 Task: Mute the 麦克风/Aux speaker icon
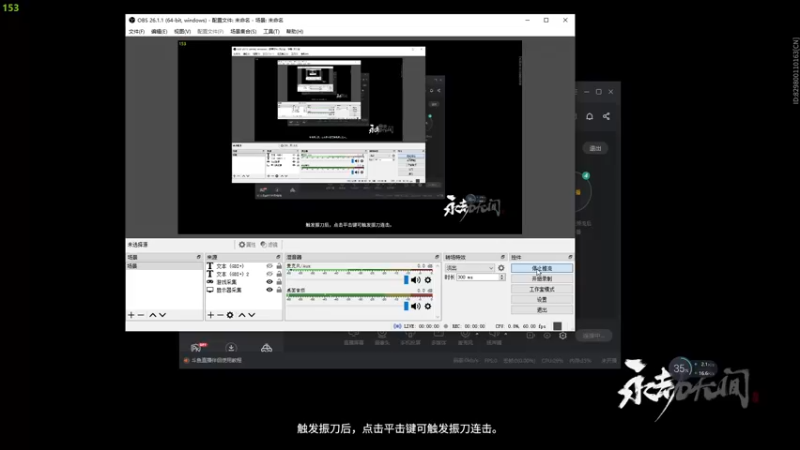point(416,280)
